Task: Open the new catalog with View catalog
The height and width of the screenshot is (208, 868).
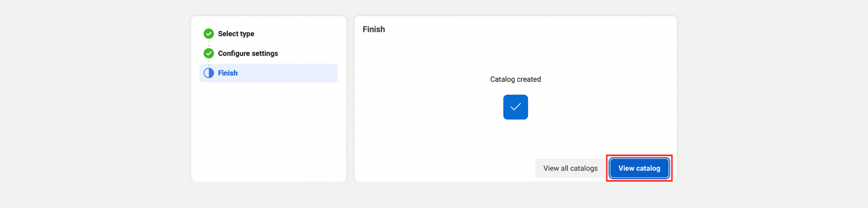Action: (x=639, y=168)
